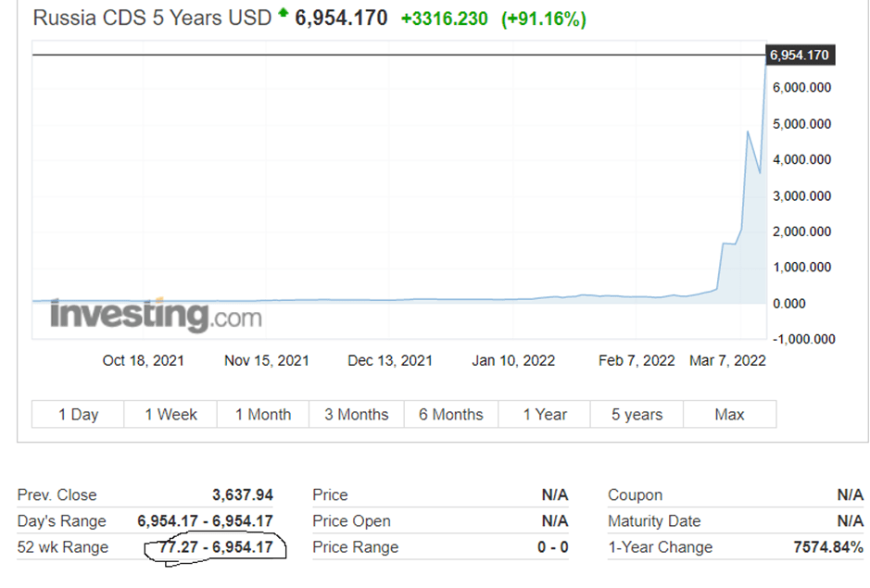The height and width of the screenshot is (588, 870).
Task: Click the Mar 7, 2022 date label
Action: pos(727,360)
